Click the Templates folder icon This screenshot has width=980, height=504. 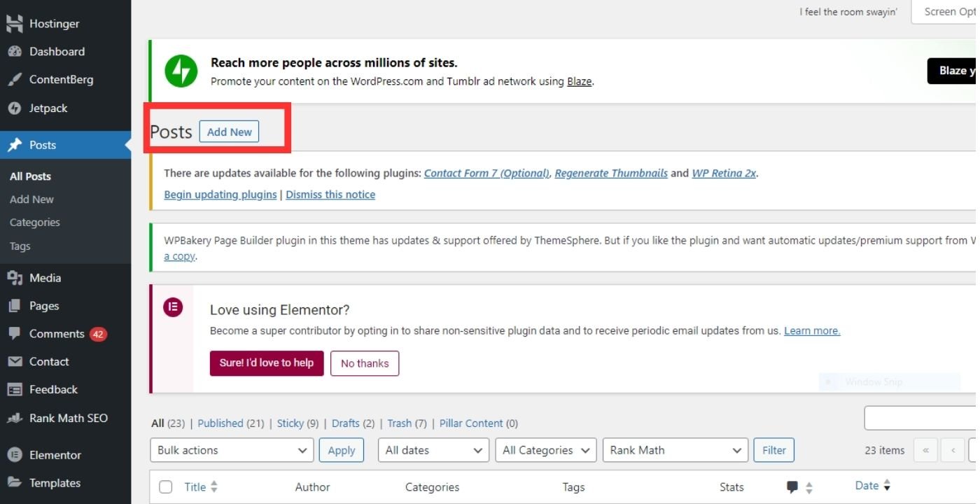14,483
